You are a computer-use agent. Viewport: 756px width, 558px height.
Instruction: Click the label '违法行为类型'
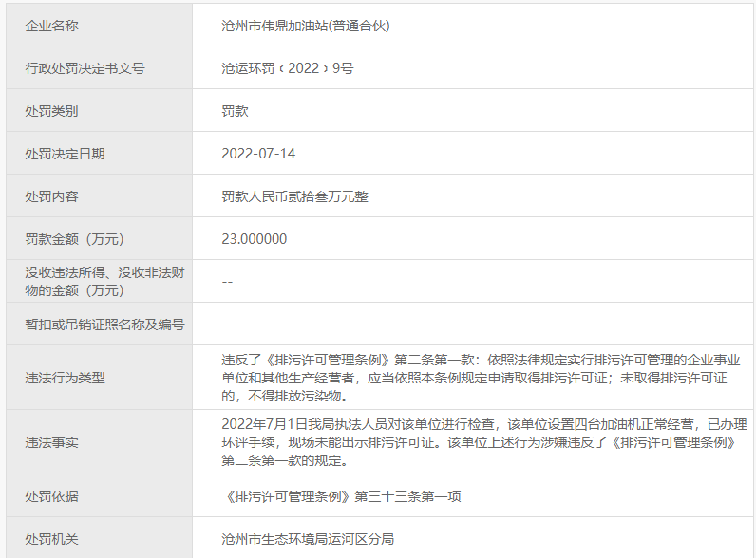coord(66,378)
